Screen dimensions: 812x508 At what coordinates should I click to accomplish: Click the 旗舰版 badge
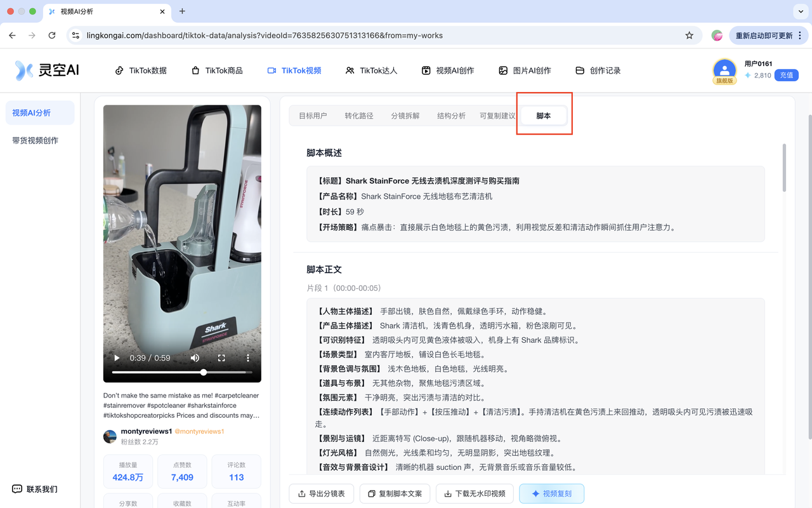pos(724,81)
